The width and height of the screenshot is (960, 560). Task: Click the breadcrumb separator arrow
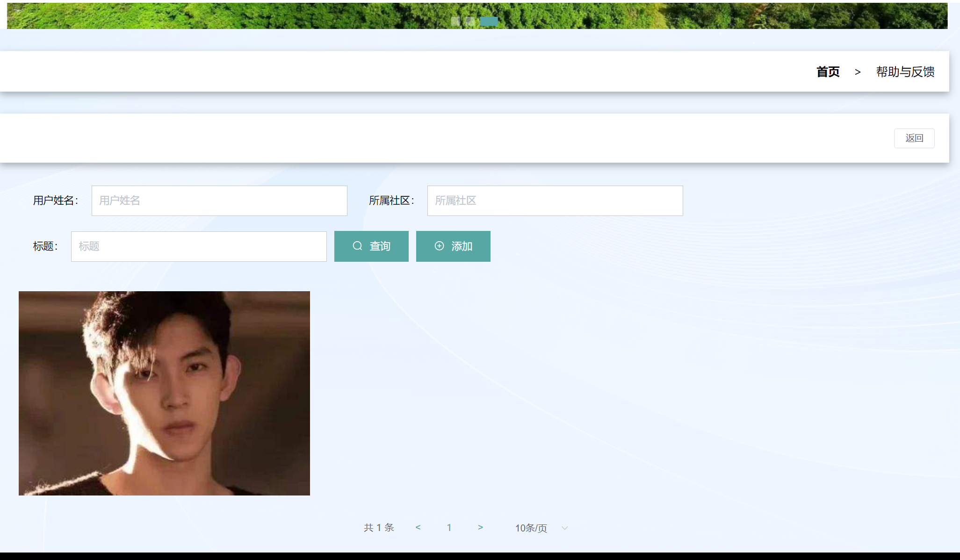pyautogui.click(x=858, y=72)
